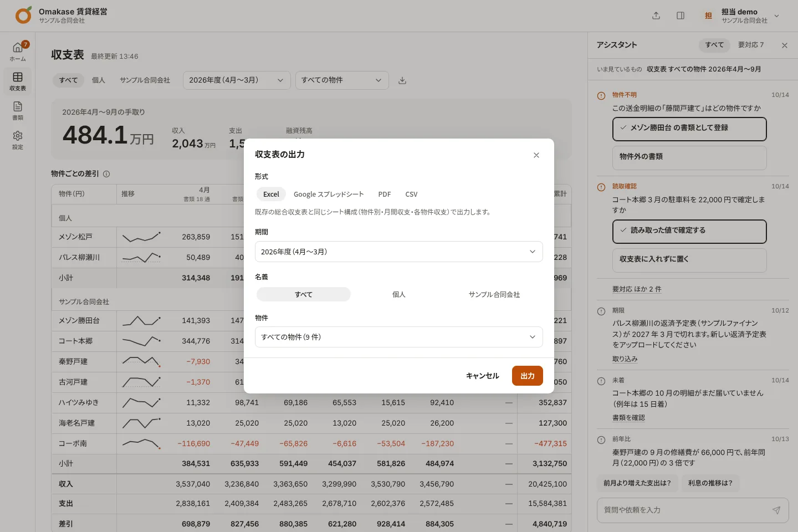This screenshot has height=532, width=798.
Task: Click the 出力 button
Action: [528, 376]
